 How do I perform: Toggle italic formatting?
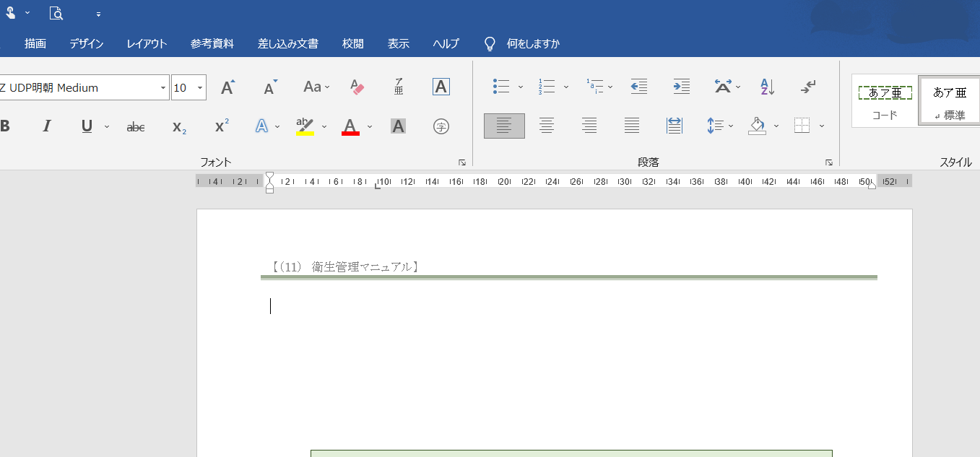point(47,126)
